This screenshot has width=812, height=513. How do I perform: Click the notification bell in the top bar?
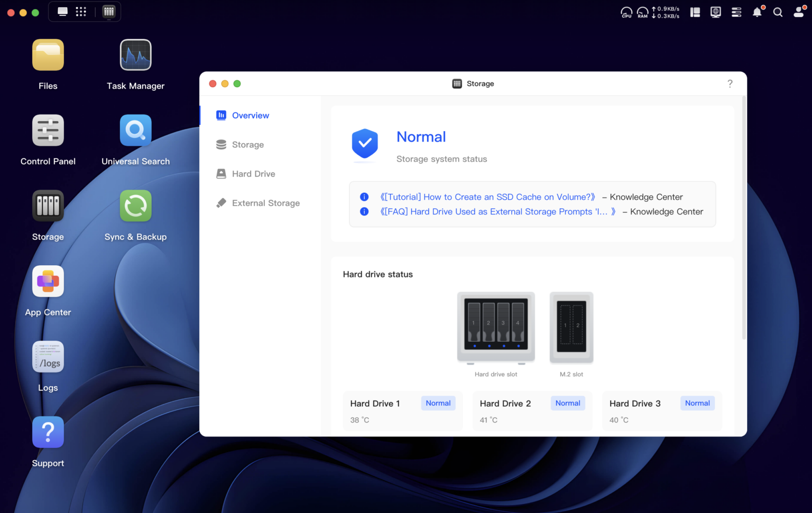tap(758, 12)
